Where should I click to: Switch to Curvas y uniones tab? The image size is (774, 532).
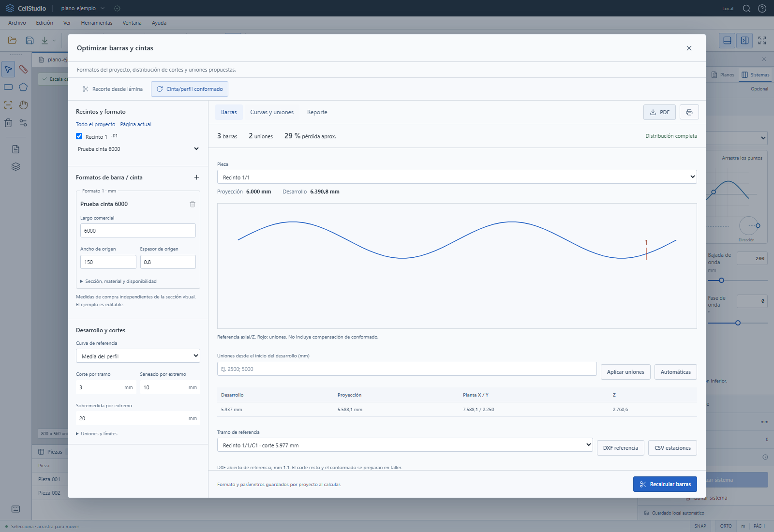tap(272, 112)
